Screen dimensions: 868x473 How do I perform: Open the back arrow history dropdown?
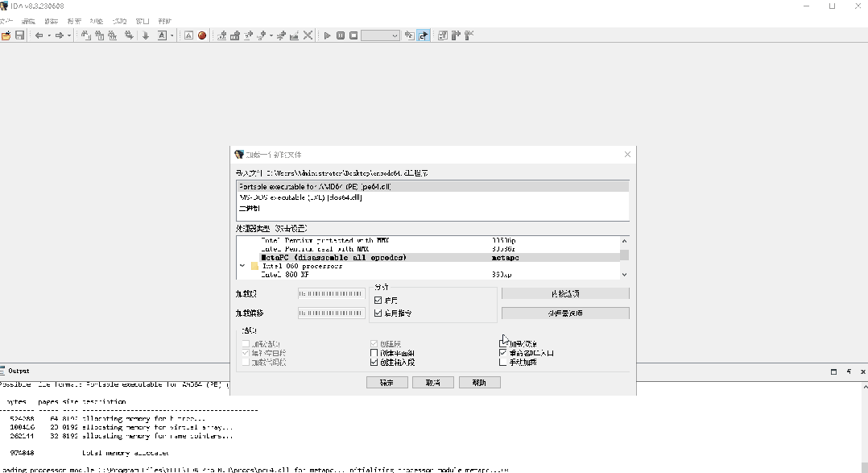[48, 35]
